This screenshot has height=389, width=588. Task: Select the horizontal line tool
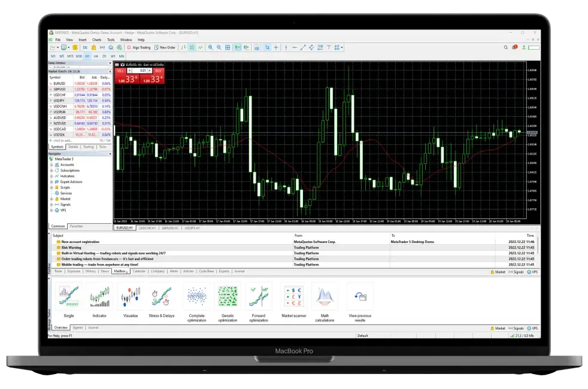pyautogui.click(x=295, y=48)
